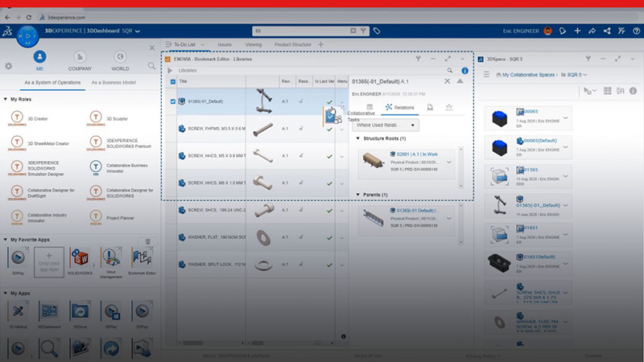Open the ME profile icon
This screenshot has width=644, height=362.
point(39,56)
